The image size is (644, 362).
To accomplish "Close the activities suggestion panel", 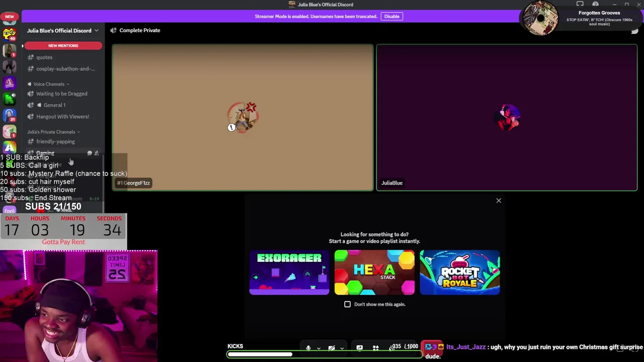I will click(x=499, y=201).
